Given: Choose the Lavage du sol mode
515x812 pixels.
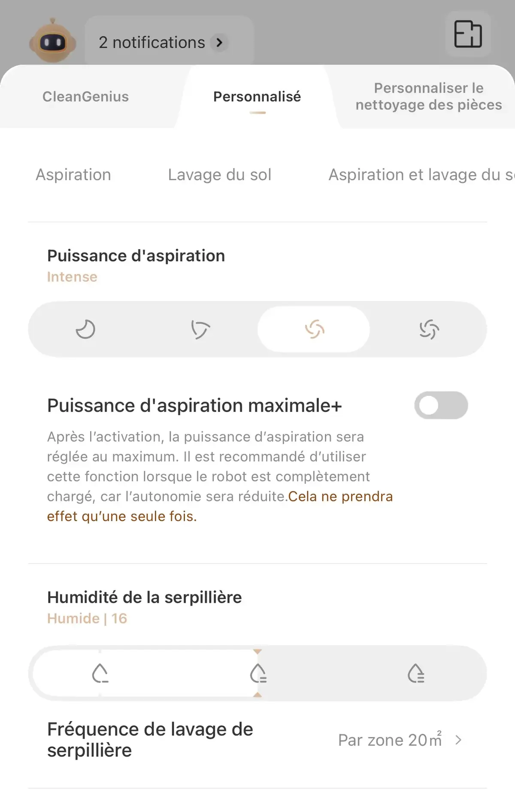Looking at the screenshot, I should coord(220,175).
